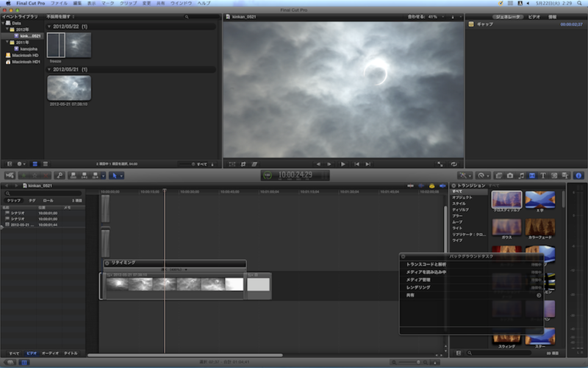The width and height of the screenshot is (588, 368).
Task: Select ロール tab in timeline index
Action: [48, 200]
